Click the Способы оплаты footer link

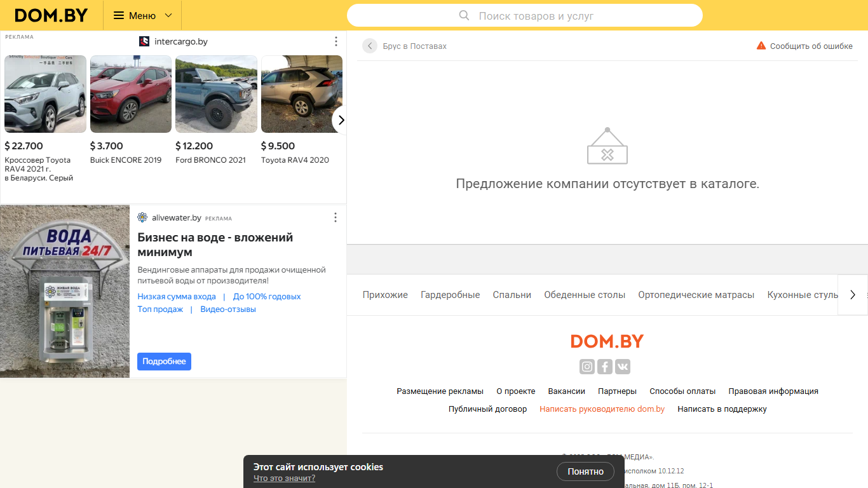(x=682, y=391)
